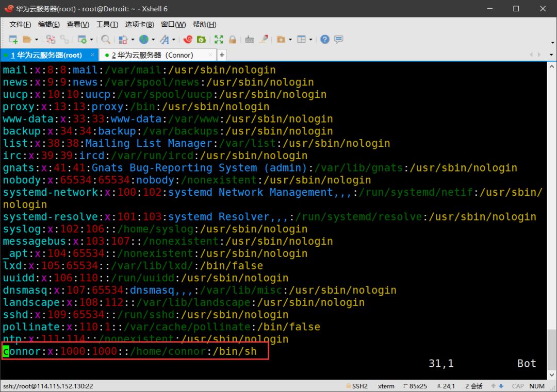Click the terminal scrollbar up arrow
The image size is (557, 392).
(551, 66)
